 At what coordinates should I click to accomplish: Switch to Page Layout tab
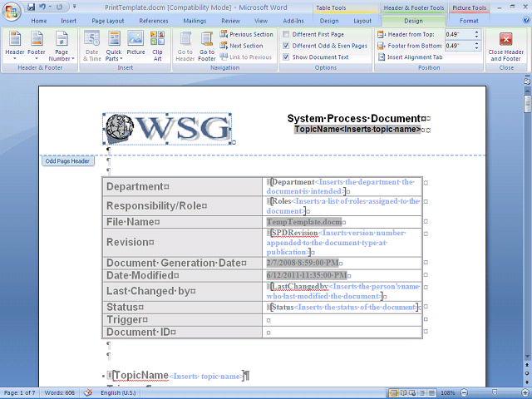[x=108, y=21]
